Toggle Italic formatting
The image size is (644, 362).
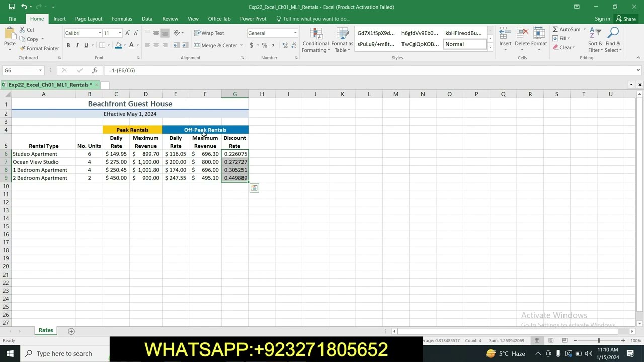[x=77, y=45]
